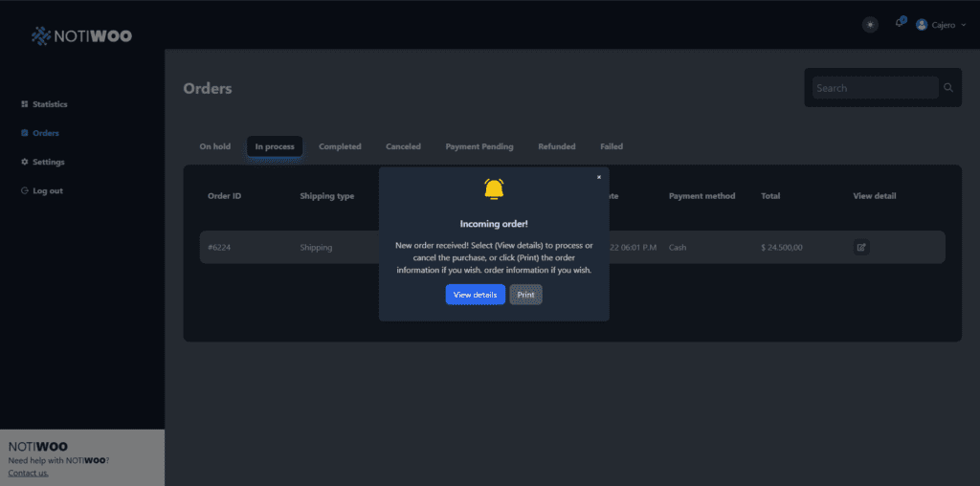980x486 pixels.
Task: Switch to the On hold tab
Action: [x=215, y=146]
